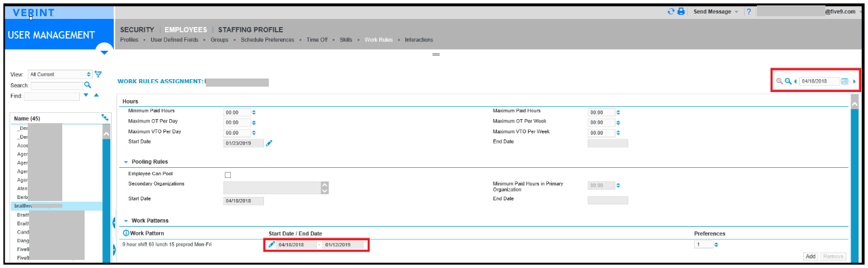Go to Profiles submenu
Screen dimensions: 868x268
pyautogui.click(x=129, y=40)
